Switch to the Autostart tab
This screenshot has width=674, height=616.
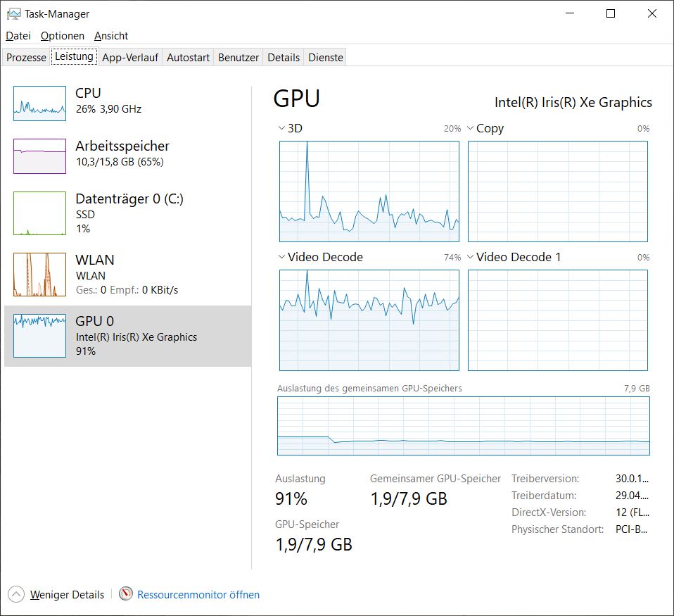click(x=188, y=58)
